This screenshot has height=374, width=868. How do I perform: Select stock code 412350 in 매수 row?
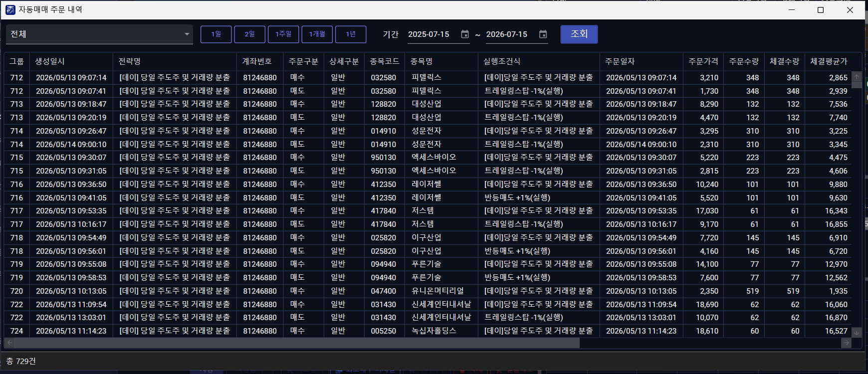(x=384, y=185)
